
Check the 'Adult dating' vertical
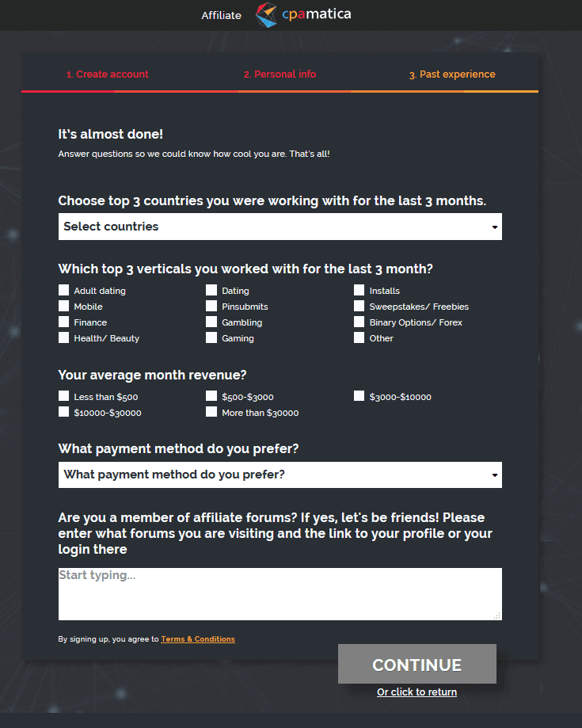click(63, 290)
